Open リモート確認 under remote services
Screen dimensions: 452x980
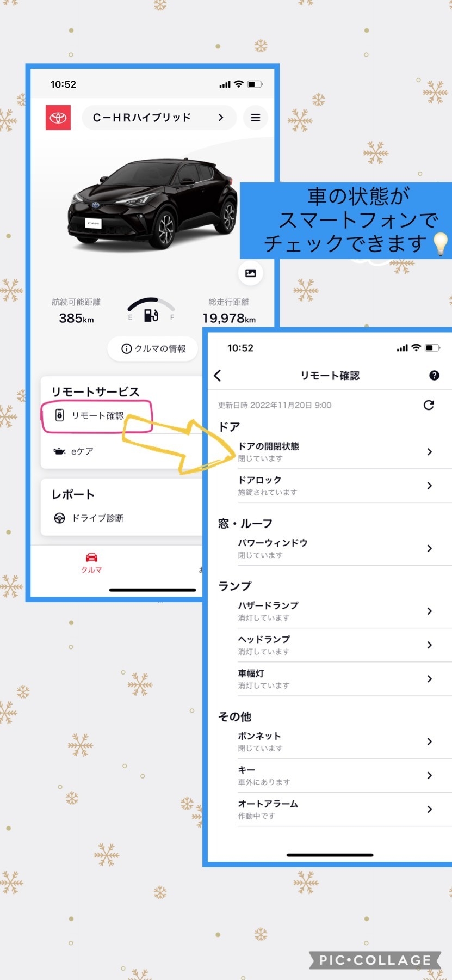[97, 416]
